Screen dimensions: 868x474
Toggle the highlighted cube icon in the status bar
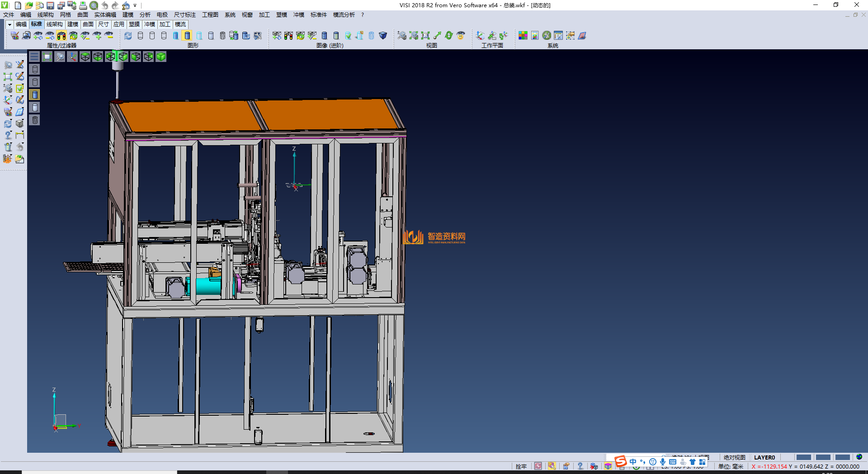click(608, 466)
